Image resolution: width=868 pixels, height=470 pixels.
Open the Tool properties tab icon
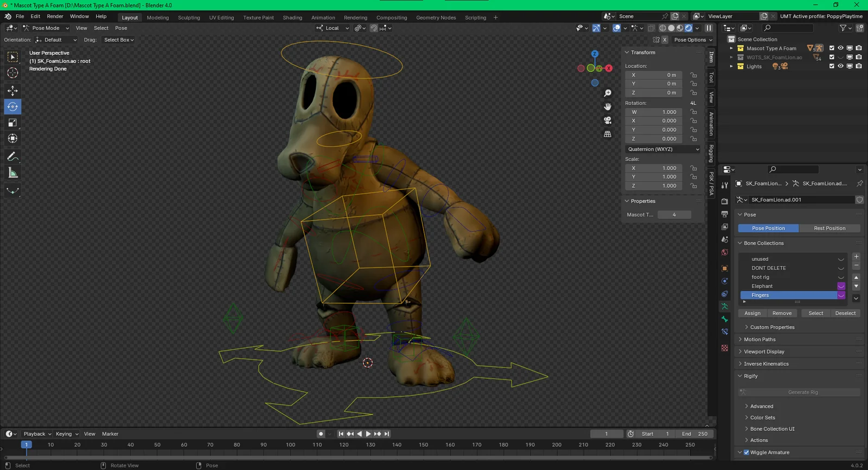click(x=725, y=185)
